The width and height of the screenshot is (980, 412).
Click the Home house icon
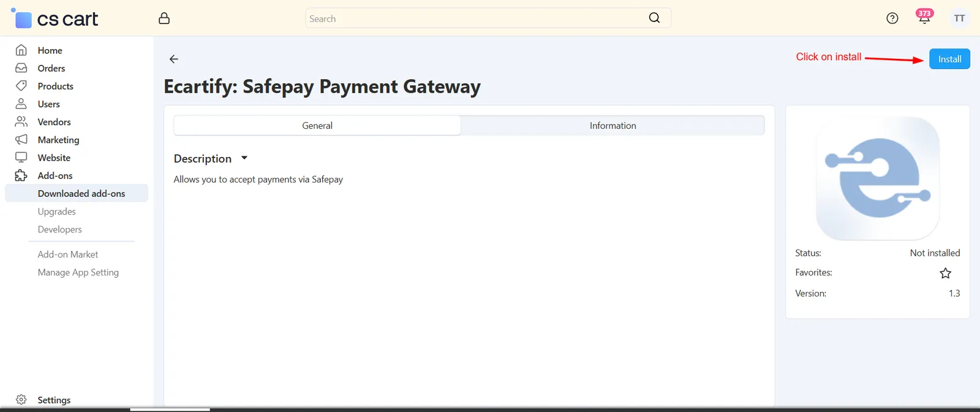coord(21,50)
